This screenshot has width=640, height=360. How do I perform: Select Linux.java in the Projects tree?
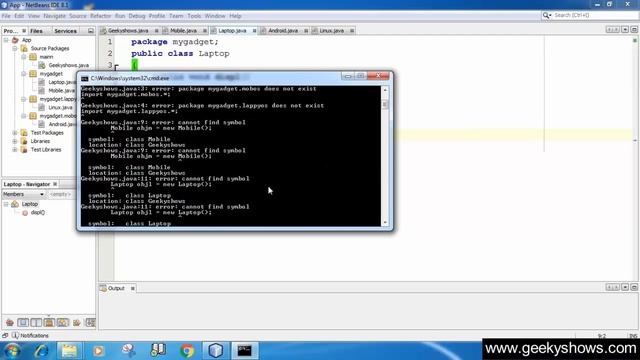tap(60, 107)
